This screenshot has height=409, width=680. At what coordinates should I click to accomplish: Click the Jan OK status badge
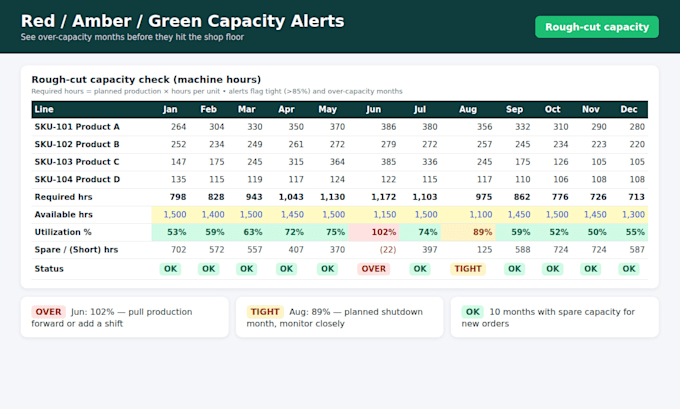tap(170, 269)
